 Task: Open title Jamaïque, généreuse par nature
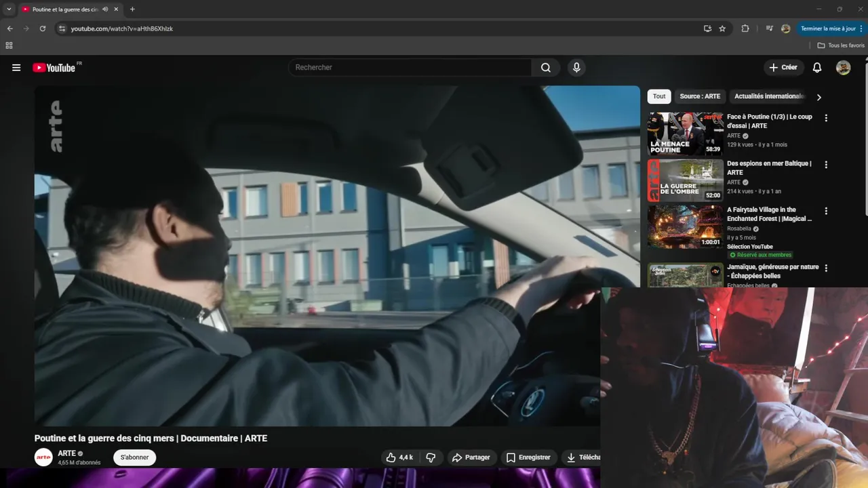(x=772, y=271)
